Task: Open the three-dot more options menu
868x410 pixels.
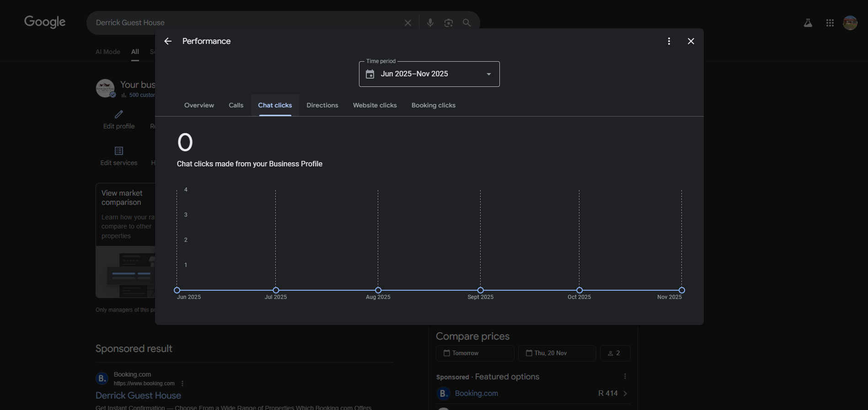Action: pyautogui.click(x=669, y=41)
